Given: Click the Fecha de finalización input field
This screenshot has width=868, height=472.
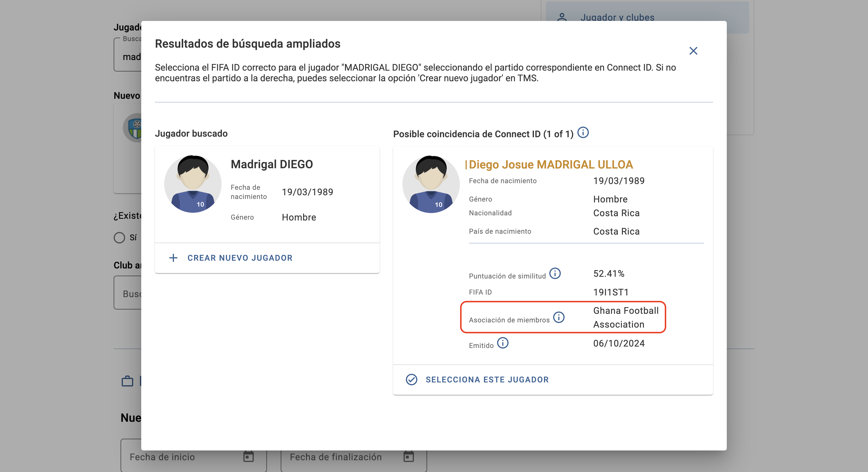Looking at the screenshot, I should point(354,456).
